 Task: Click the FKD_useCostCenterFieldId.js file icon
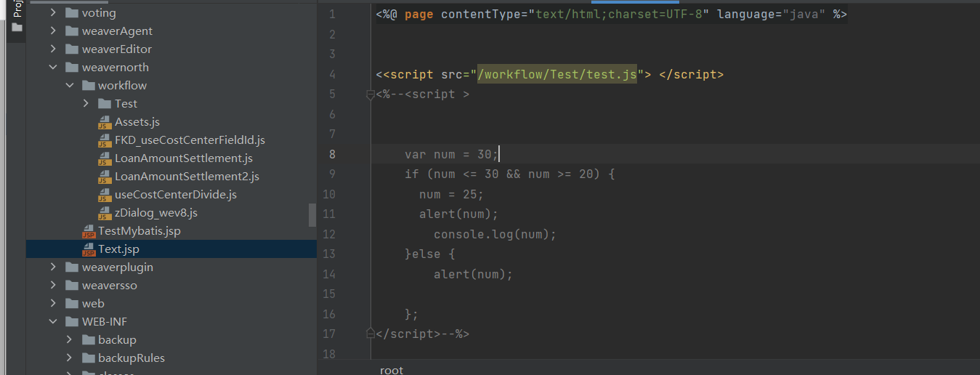[104, 140]
